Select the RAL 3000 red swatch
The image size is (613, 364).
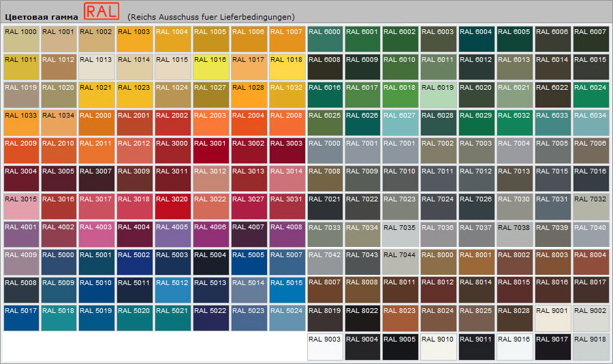[x=172, y=150]
